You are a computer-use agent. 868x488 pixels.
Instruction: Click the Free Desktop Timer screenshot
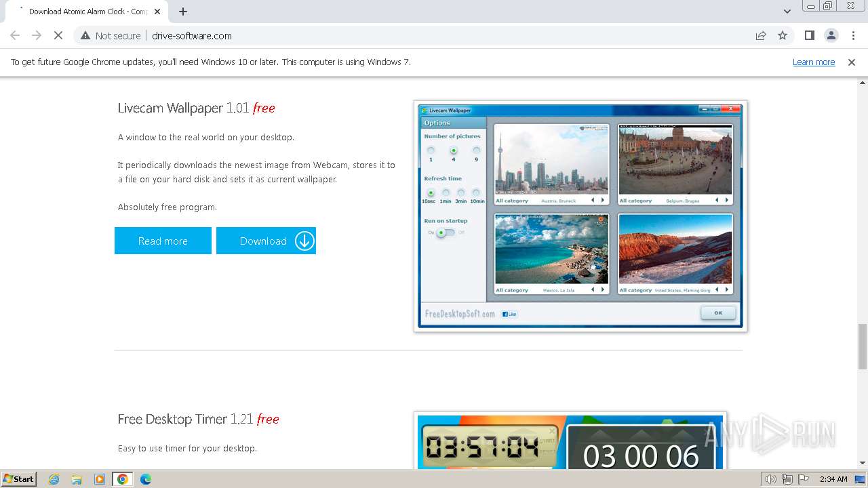(x=570, y=441)
